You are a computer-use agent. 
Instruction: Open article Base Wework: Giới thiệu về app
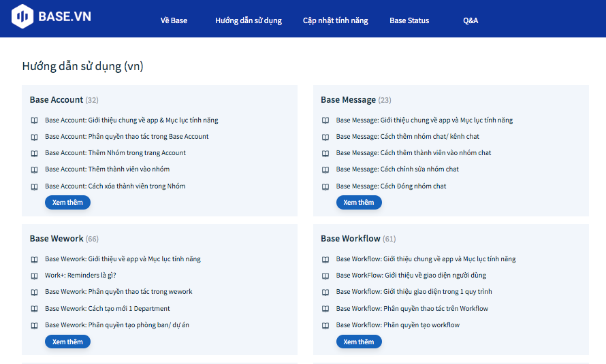[x=123, y=259]
